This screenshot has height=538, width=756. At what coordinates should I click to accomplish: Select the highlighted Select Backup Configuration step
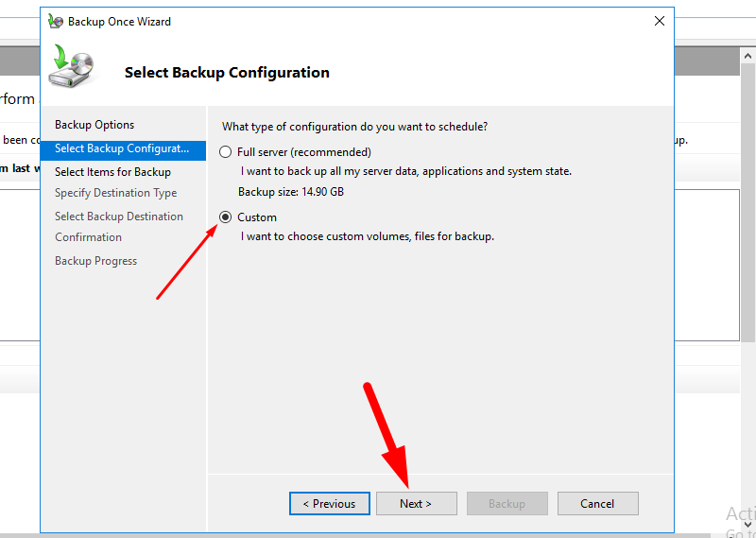click(x=122, y=148)
